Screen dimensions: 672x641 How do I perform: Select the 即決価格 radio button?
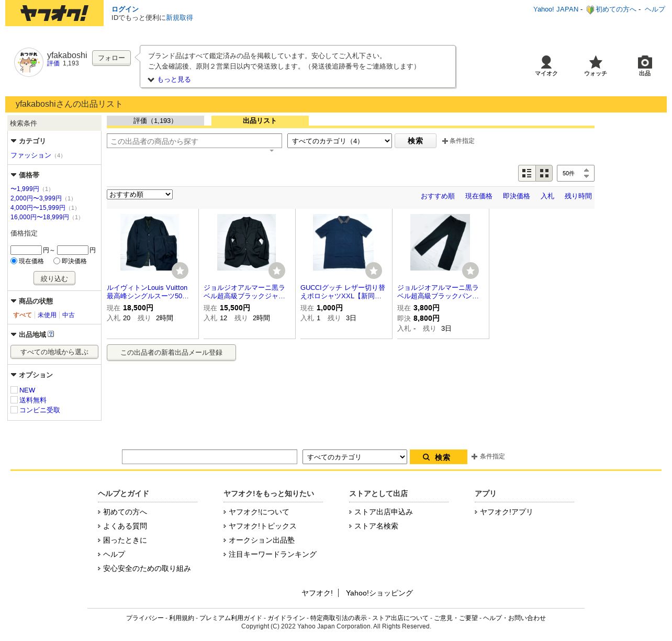click(57, 261)
